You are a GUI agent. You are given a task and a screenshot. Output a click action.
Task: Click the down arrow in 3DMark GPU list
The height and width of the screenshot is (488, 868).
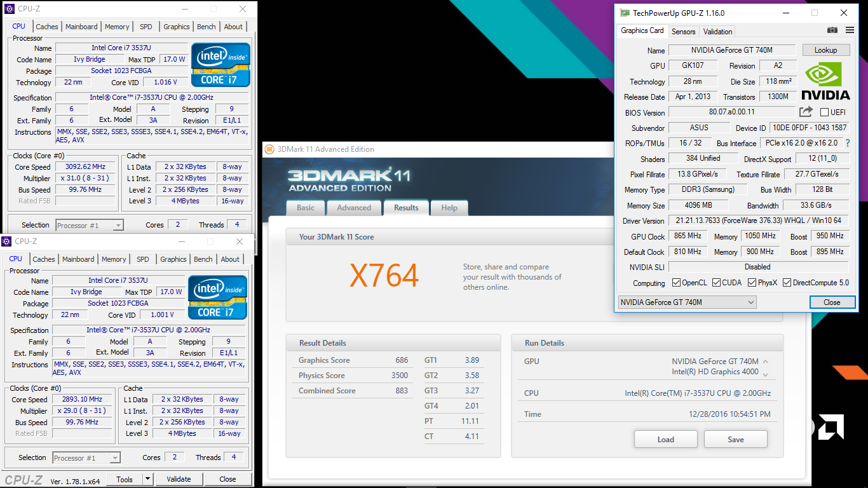tap(765, 374)
